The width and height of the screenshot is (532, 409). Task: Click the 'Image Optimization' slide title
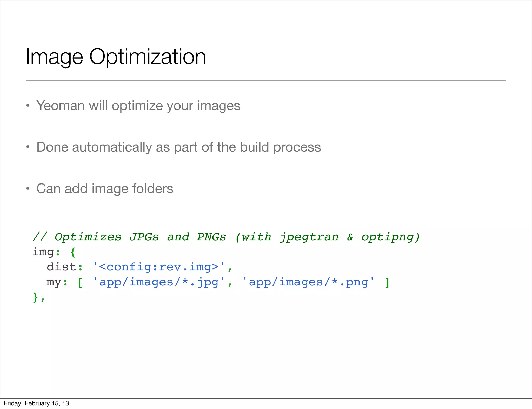point(116,57)
